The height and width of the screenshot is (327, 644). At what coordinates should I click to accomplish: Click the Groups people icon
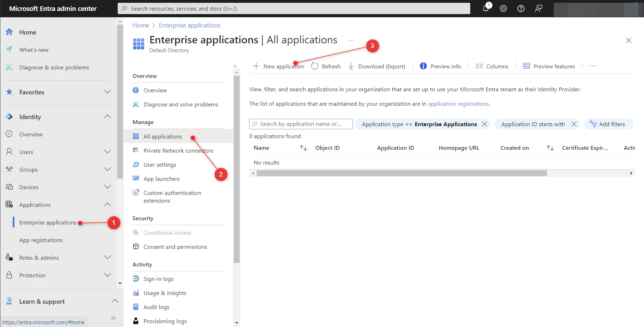(10, 169)
